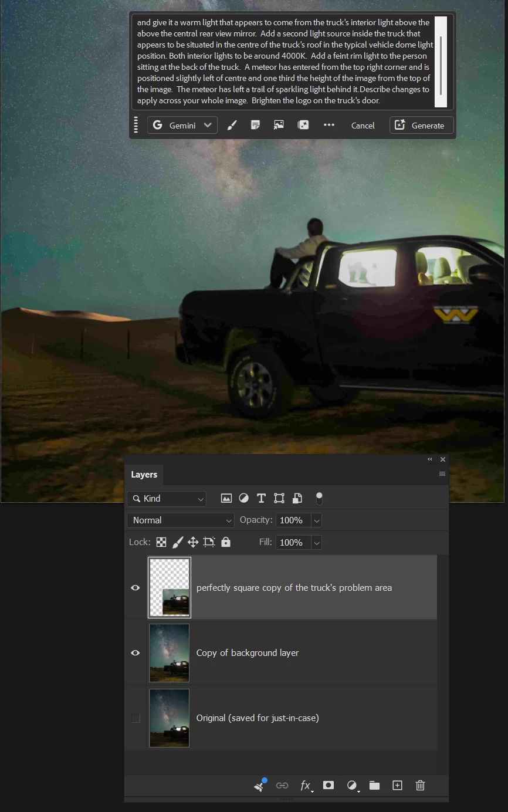Select the Layers panel tab
Image resolution: width=508 pixels, height=812 pixels.
pyautogui.click(x=144, y=475)
